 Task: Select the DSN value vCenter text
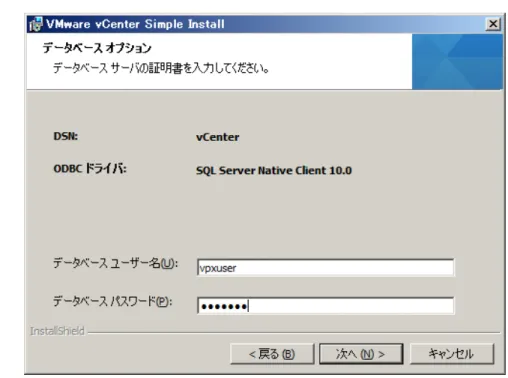tap(218, 137)
